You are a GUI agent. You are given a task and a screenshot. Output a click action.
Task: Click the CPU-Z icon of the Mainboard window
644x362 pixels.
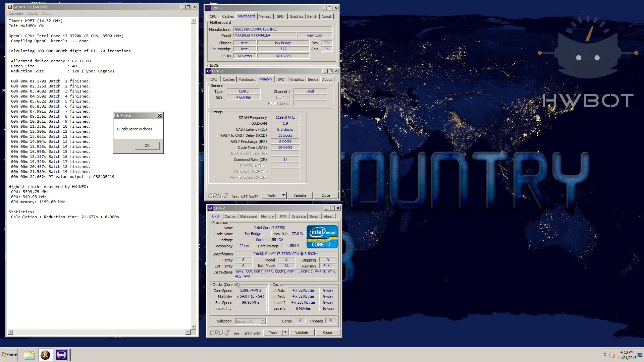(x=208, y=8)
